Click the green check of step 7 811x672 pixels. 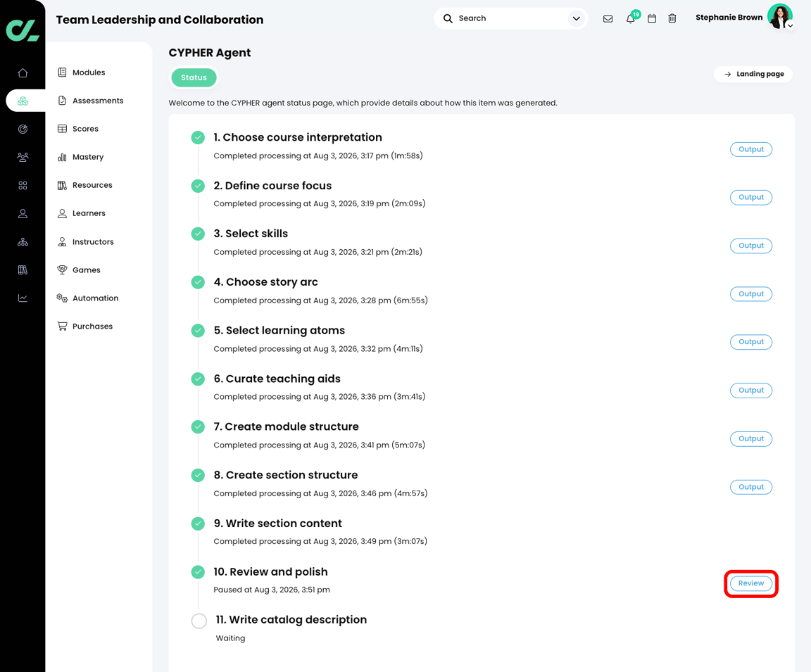click(198, 427)
